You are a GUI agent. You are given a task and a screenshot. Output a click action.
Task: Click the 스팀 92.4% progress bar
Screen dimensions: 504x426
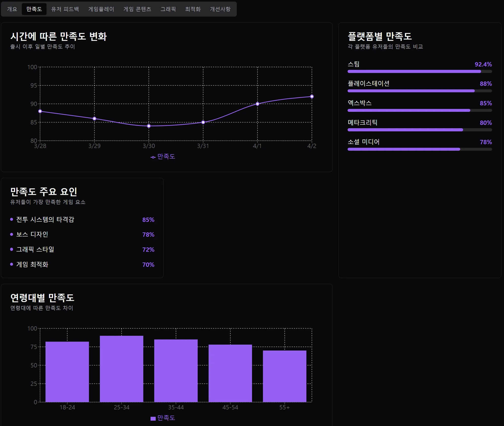pos(419,72)
